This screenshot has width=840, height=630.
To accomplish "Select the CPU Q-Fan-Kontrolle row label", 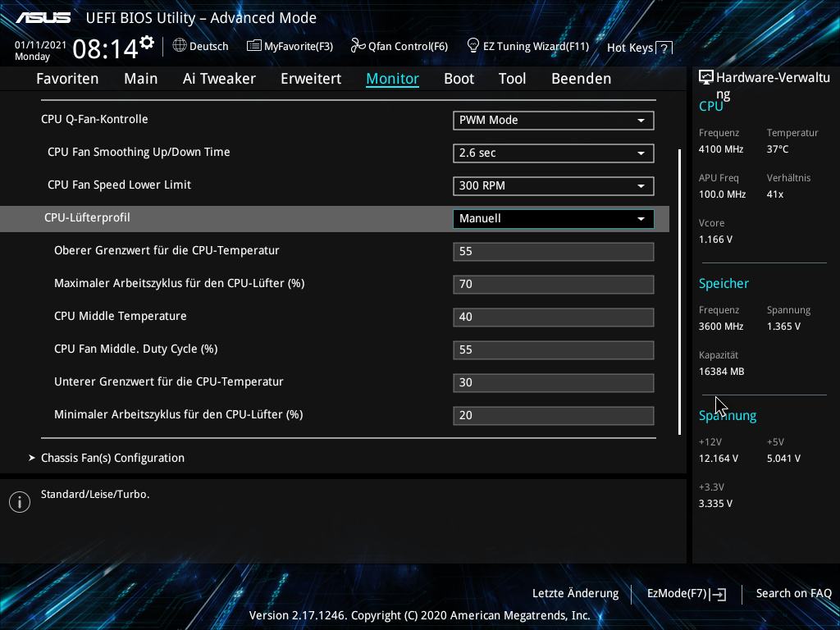I will (94, 119).
